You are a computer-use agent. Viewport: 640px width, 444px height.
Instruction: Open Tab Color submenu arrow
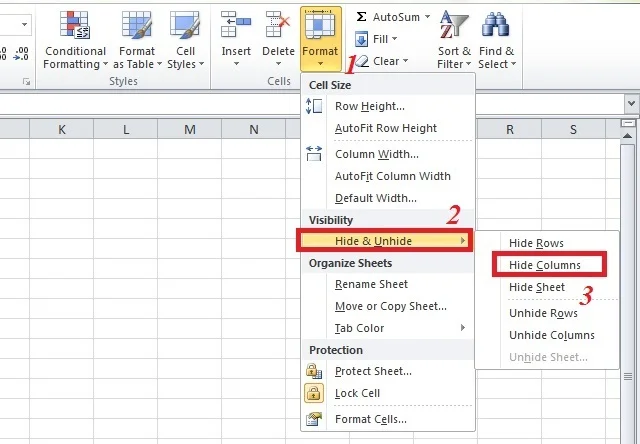pos(463,328)
